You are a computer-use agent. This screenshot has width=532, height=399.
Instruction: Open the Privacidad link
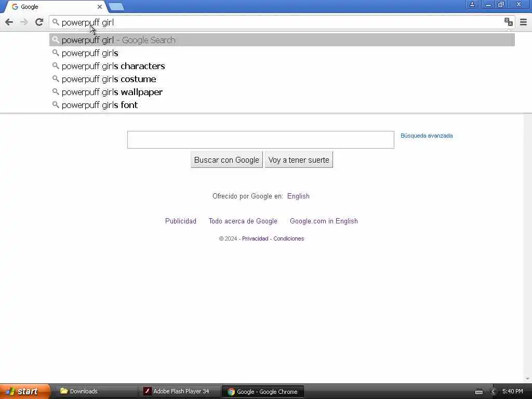pyautogui.click(x=255, y=238)
